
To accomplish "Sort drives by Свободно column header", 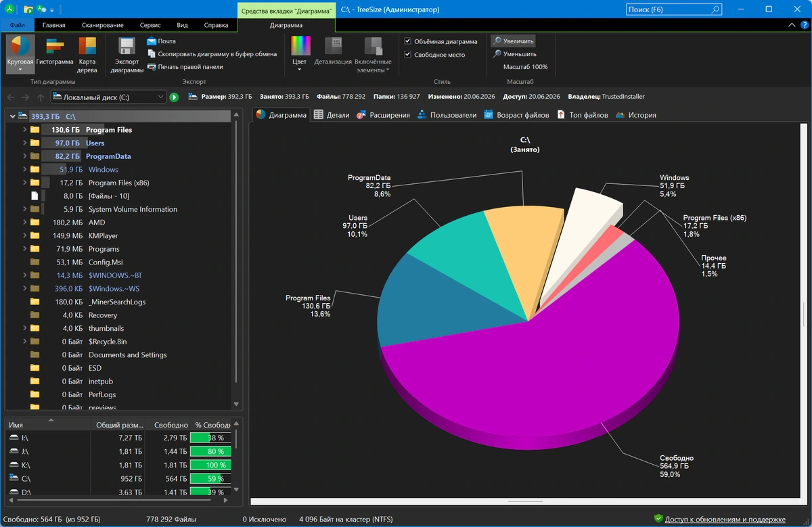I will pyautogui.click(x=168, y=425).
